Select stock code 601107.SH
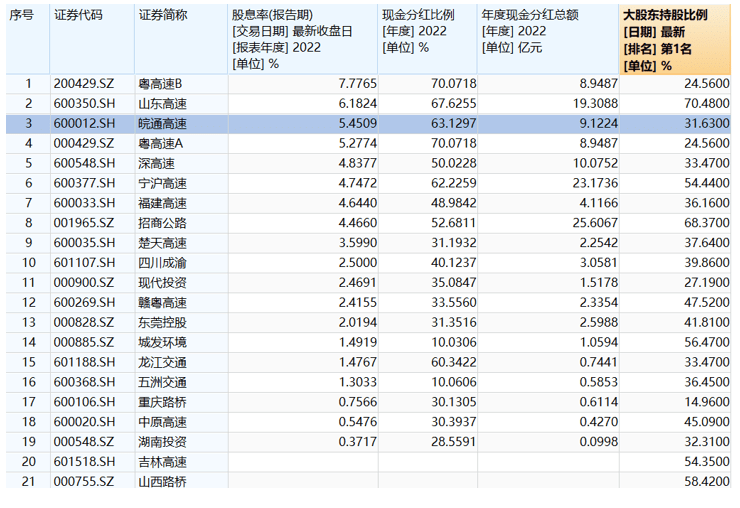The width and height of the screenshot is (740, 508). (x=84, y=262)
